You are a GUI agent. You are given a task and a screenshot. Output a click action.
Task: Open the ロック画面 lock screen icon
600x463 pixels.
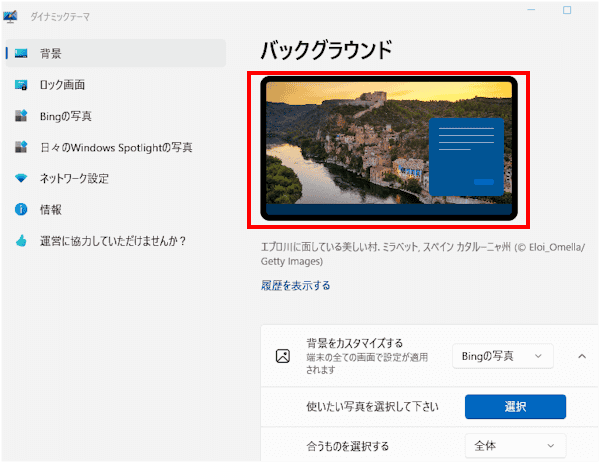(x=21, y=85)
